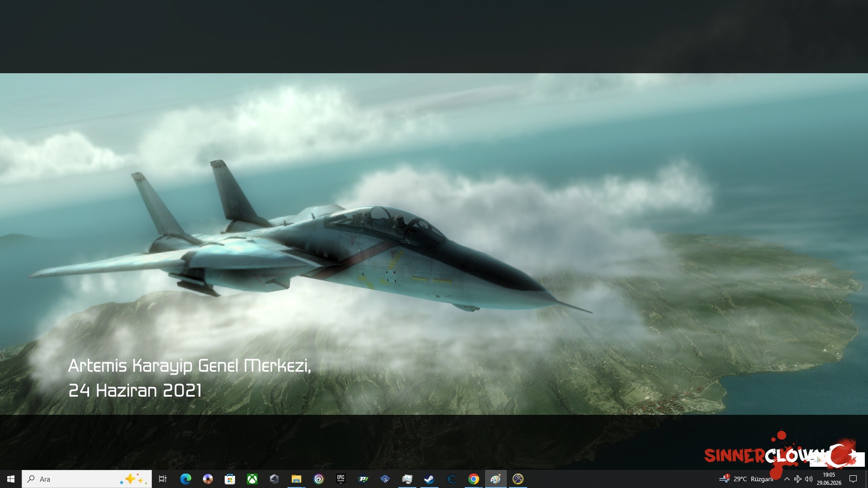Open the blue diamond-pattern app in the taskbar
This screenshot has width=868, height=488.
[385, 479]
